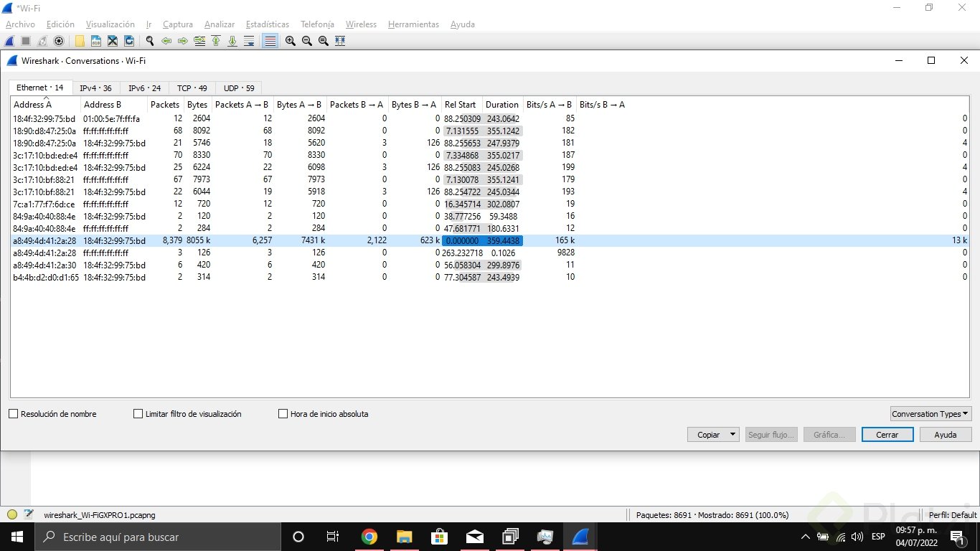Tick the Hora de inicio absoluta checkbox

pos(283,414)
